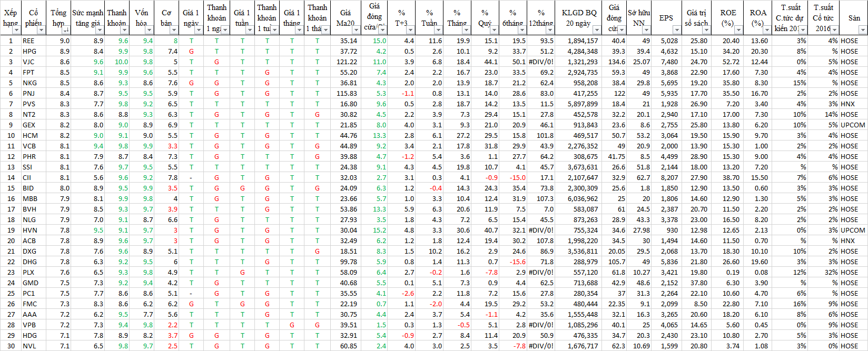Expand the Giá 1 tuần filter arrow

pos(250,30)
